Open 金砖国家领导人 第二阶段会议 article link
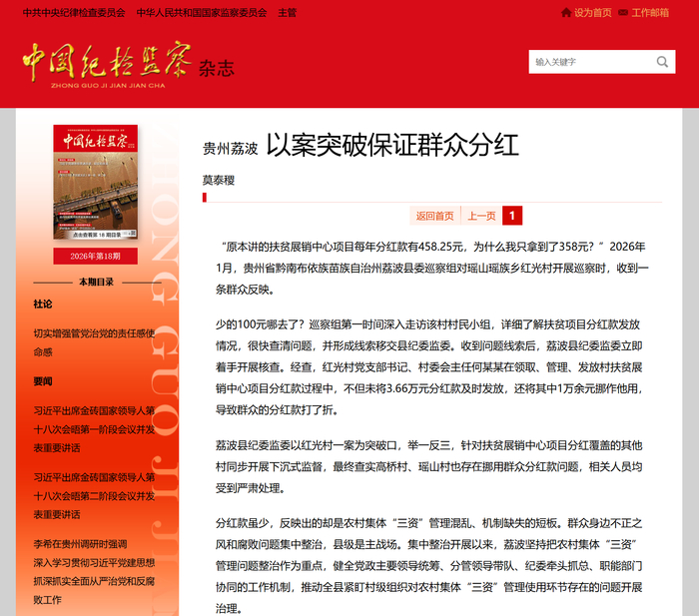699x616 pixels. coord(94,495)
